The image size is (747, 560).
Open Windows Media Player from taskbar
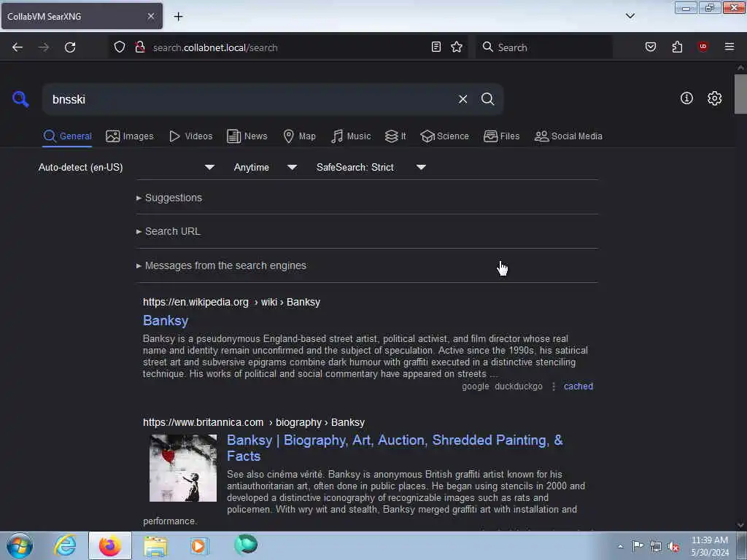point(198,545)
